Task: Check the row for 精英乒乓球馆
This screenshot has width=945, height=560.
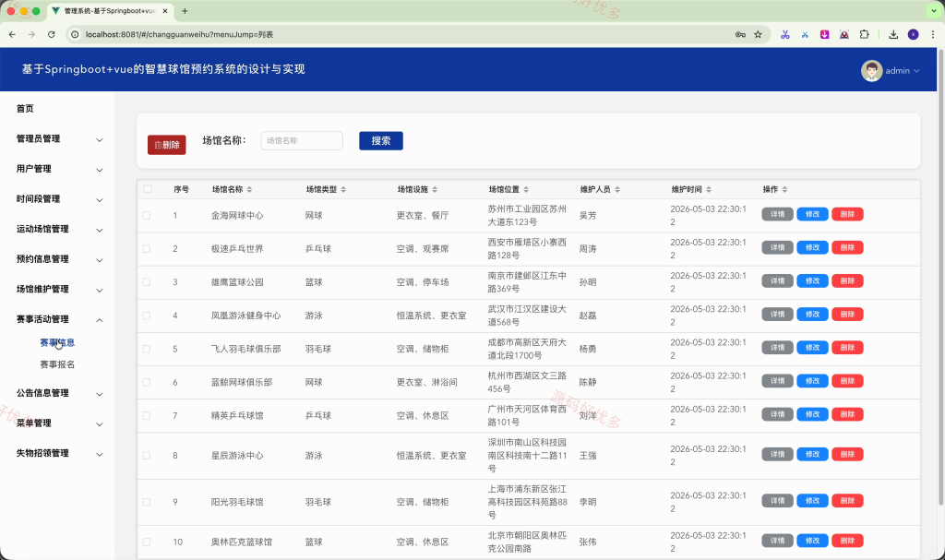Action: (x=147, y=415)
